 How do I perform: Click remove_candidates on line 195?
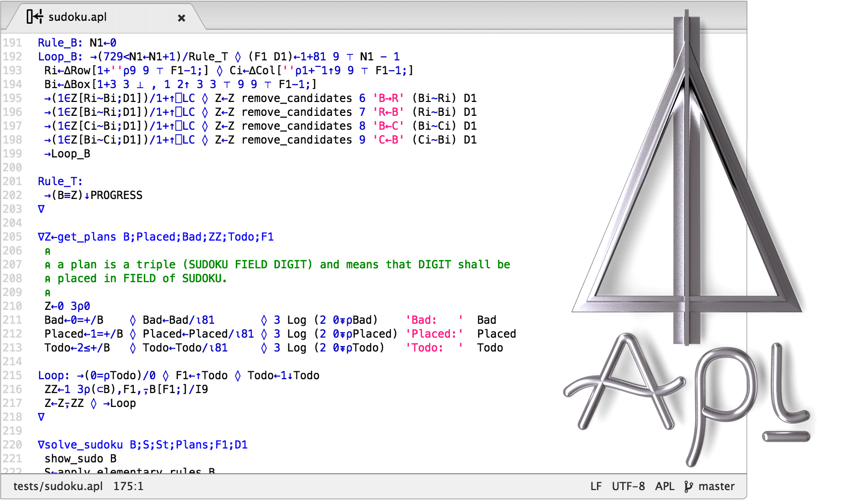[297, 98]
